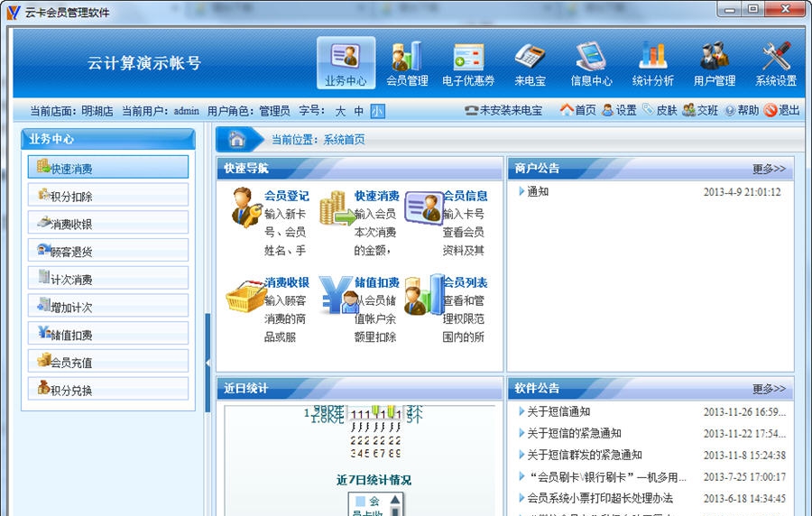Select 消费收银 in sidebar

click(108, 223)
